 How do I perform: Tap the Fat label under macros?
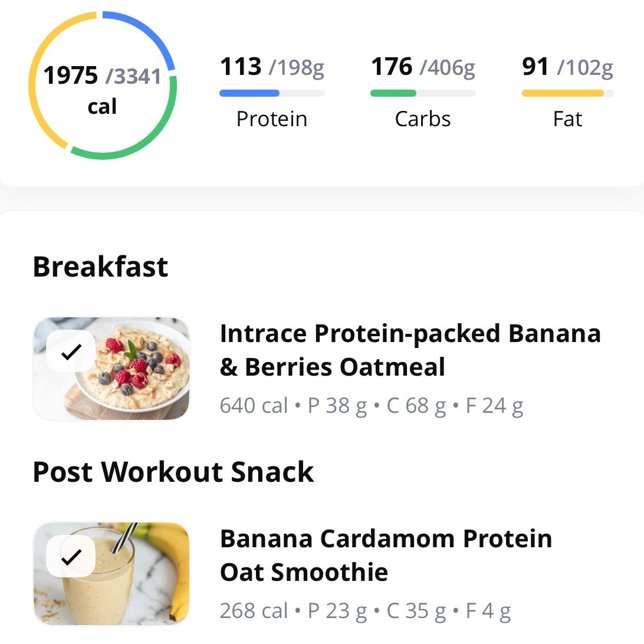point(567,119)
